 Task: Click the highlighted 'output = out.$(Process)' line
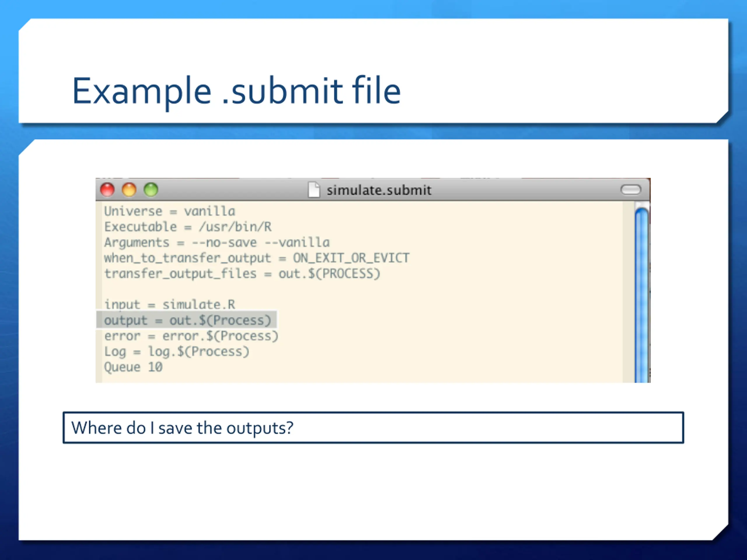click(x=187, y=320)
